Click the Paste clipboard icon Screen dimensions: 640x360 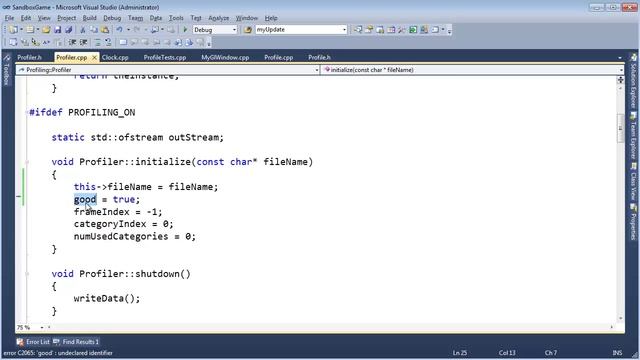pos(105,30)
